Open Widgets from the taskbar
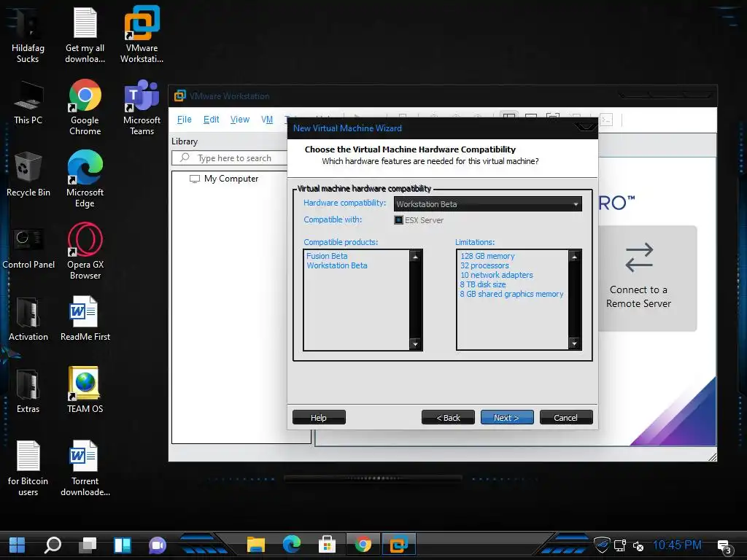Viewport: 747px width, 560px height. click(123, 545)
